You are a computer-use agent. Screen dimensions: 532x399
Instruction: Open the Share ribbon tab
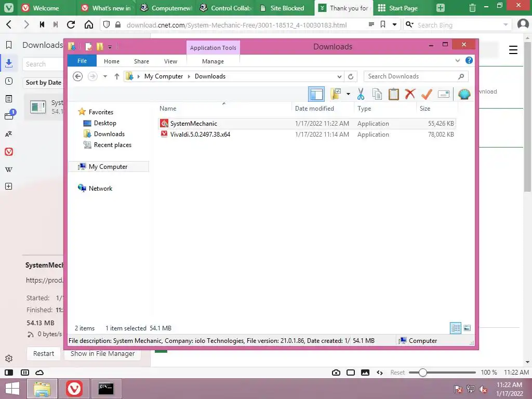(141, 61)
